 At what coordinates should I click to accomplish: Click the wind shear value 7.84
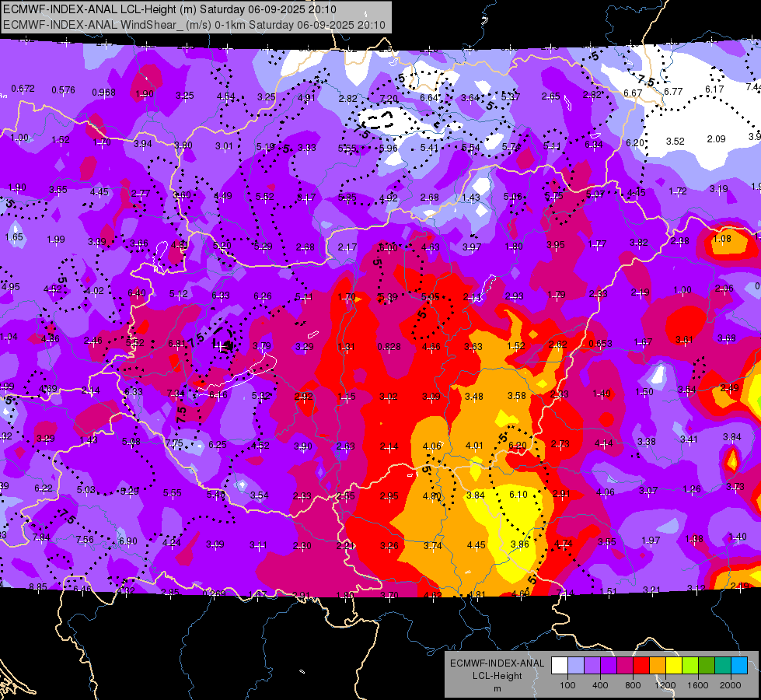click(x=41, y=537)
